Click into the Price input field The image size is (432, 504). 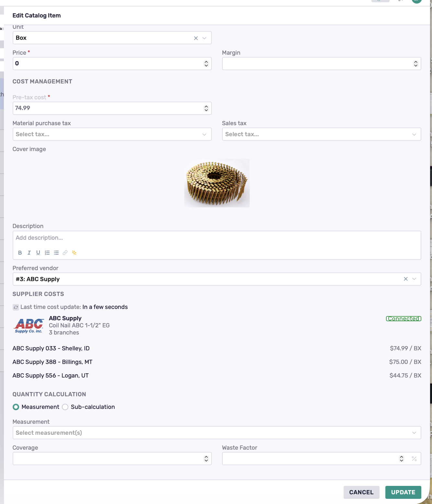(112, 64)
